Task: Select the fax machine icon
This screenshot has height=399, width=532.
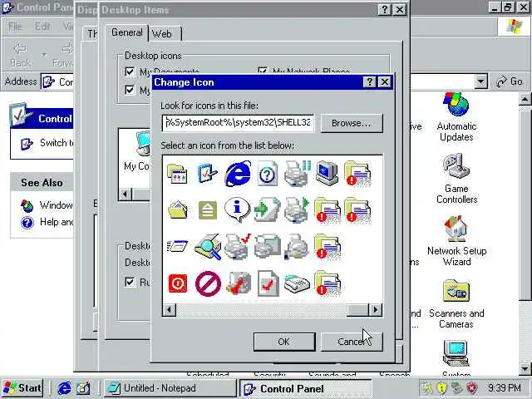Action: point(297,284)
